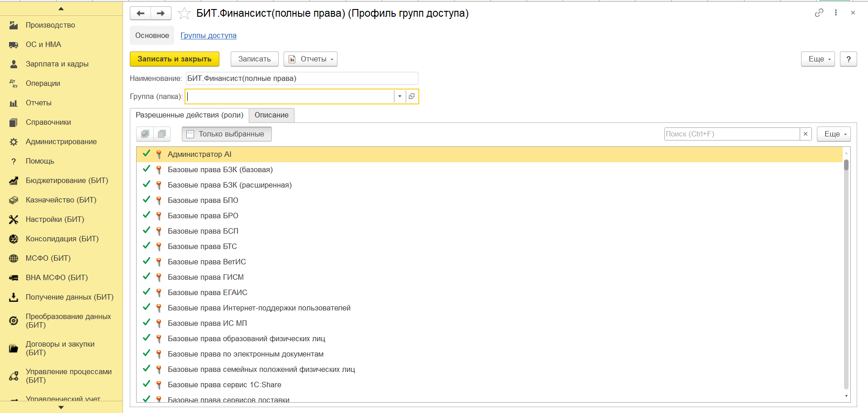Screen dimensions: 868x413
Task: Open Отчеты bar chart icon
Action: click(x=14, y=103)
